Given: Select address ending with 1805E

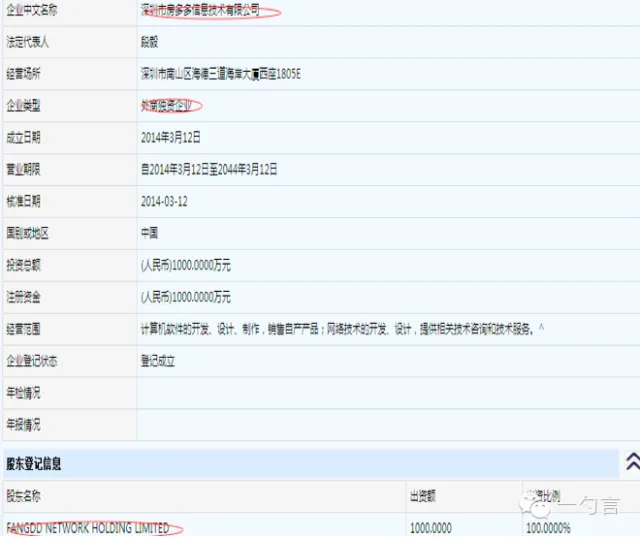Looking at the screenshot, I should (x=221, y=74).
